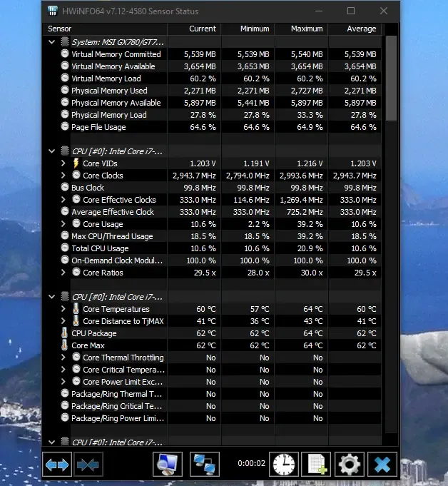448x486 pixels.
Task: Click the HWiNFO64 title bar app icon
Action: coord(53,11)
